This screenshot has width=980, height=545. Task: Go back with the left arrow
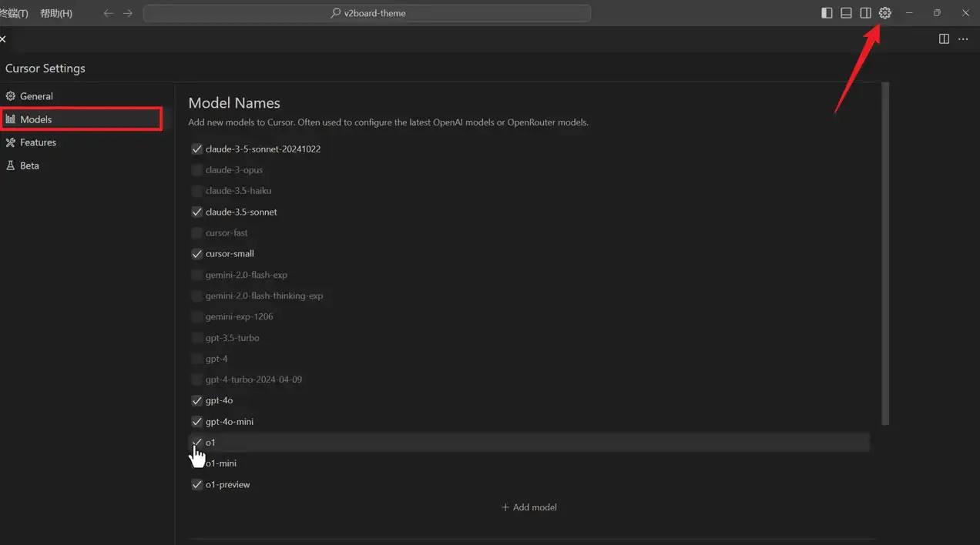click(108, 13)
